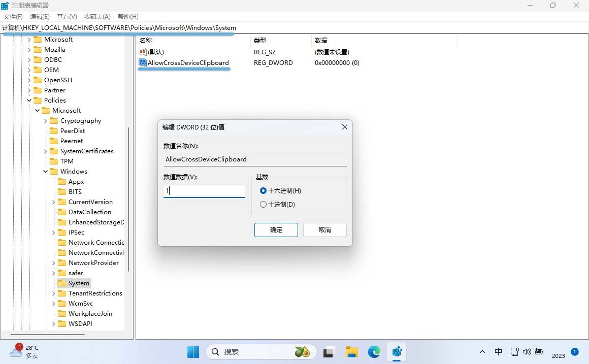Image resolution: width=589 pixels, height=364 pixels.
Task: Click the DataCollection folder icon
Action: 62,212
